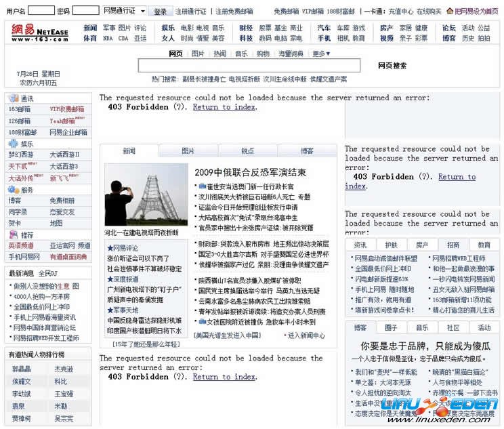This screenshot has height=429, width=504.
Task: Click the home icon beside 把网易设为首页
Action: 450,11
